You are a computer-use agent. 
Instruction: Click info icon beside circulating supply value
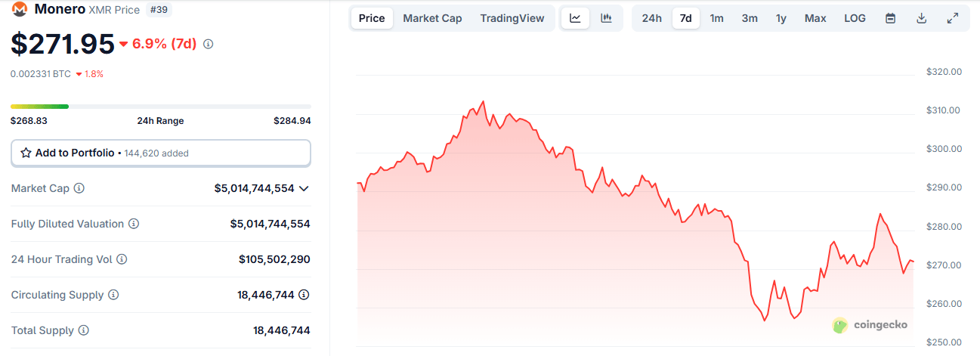tap(304, 295)
